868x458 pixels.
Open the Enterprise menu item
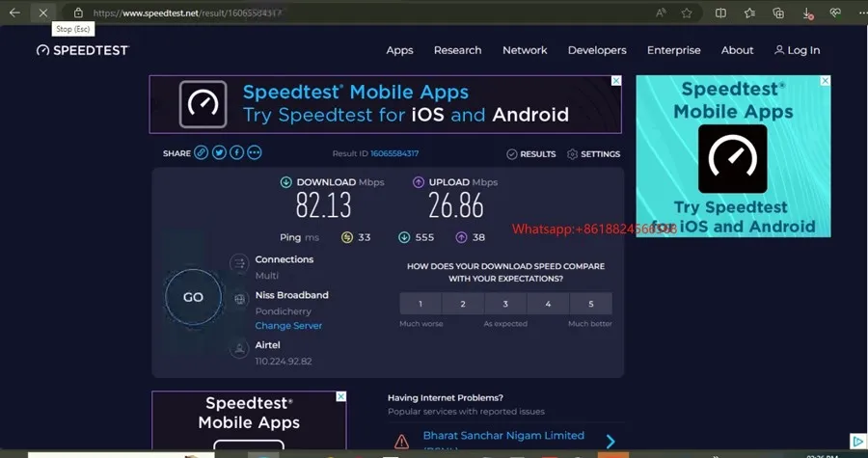point(674,50)
